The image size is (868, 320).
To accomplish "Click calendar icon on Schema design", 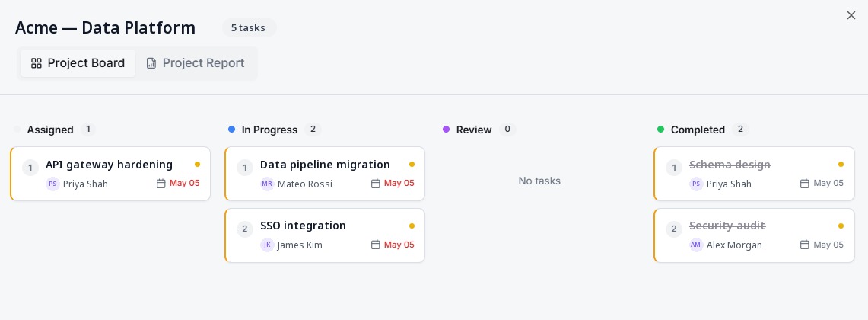I will (805, 184).
